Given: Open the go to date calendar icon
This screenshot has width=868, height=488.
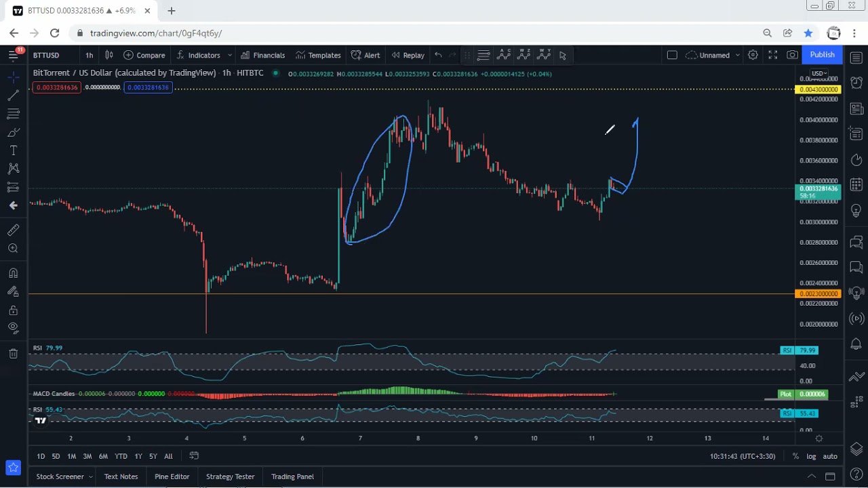Looking at the screenshot, I should pos(194,456).
